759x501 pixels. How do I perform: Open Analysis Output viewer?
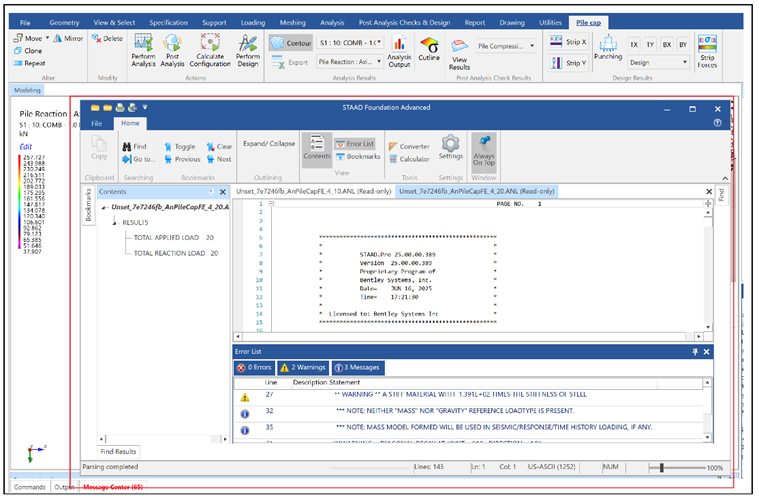(399, 52)
